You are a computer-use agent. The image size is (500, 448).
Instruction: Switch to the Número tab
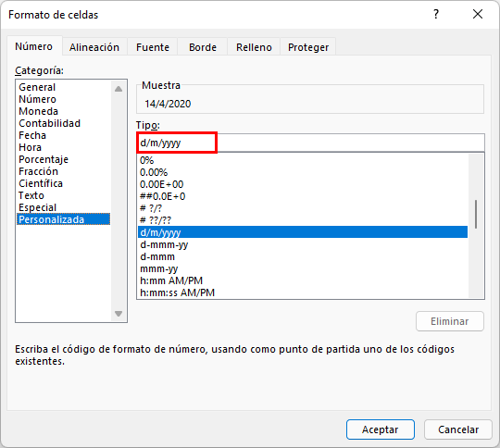(34, 46)
